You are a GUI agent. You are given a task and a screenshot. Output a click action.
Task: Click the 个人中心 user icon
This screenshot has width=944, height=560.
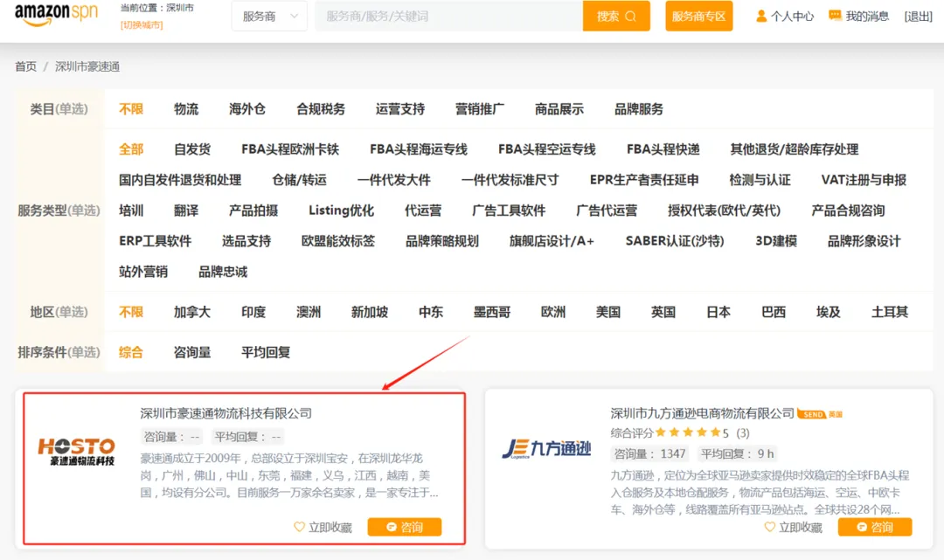coord(761,17)
